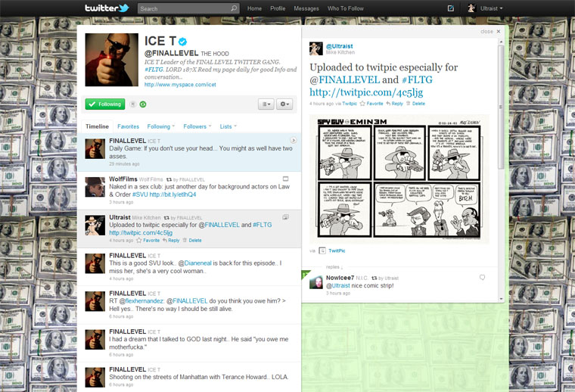
Task: Click WolfFilms avatar in timeline
Action: click(x=95, y=187)
